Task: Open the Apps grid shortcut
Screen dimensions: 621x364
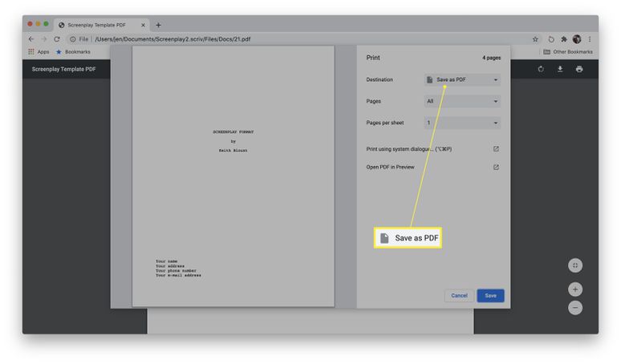Action: tap(39, 52)
